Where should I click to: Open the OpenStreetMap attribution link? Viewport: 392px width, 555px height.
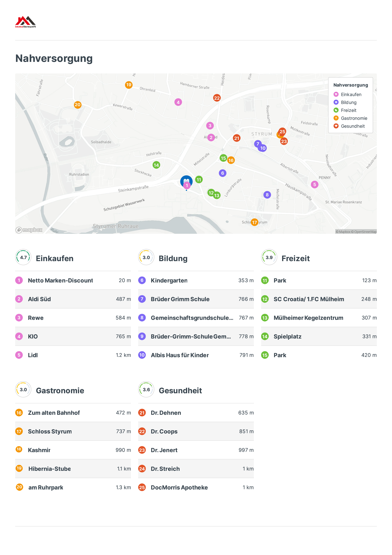365,232
